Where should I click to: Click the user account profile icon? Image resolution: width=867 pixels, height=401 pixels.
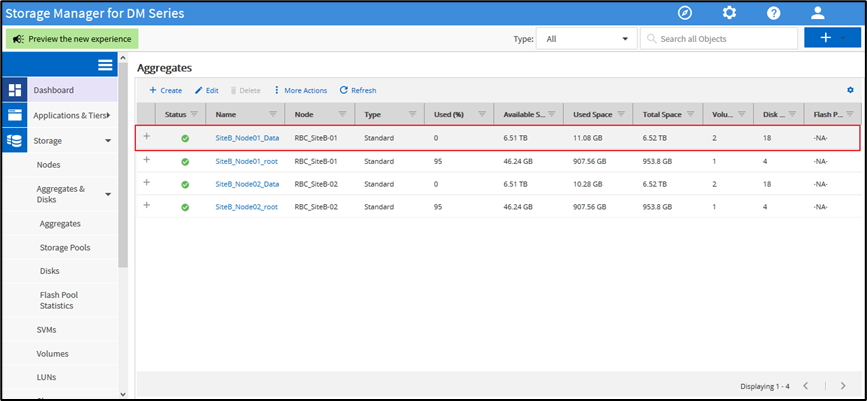pyautogui.click(x=817, y=13)
